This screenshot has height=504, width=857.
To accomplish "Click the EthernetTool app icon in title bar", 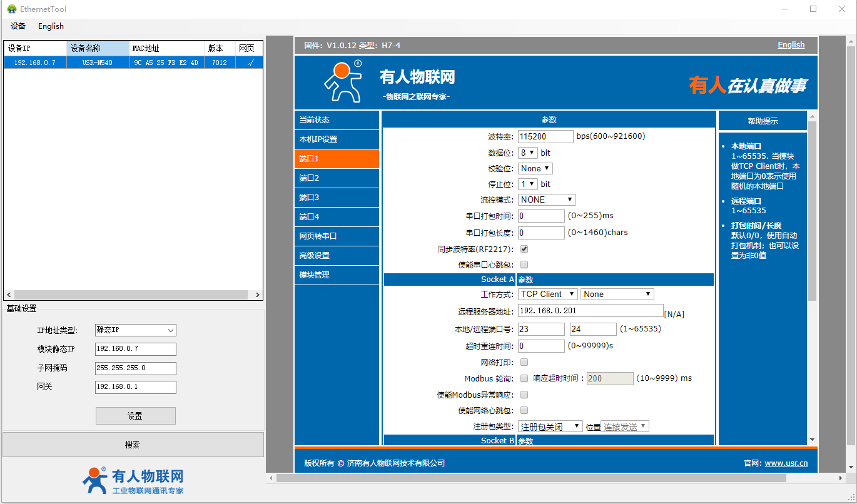I will coord(11,9).
